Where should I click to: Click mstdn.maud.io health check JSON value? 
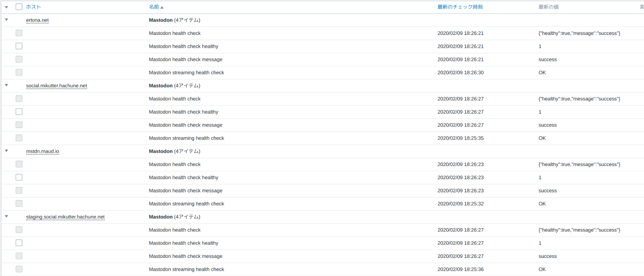(579, 164)
